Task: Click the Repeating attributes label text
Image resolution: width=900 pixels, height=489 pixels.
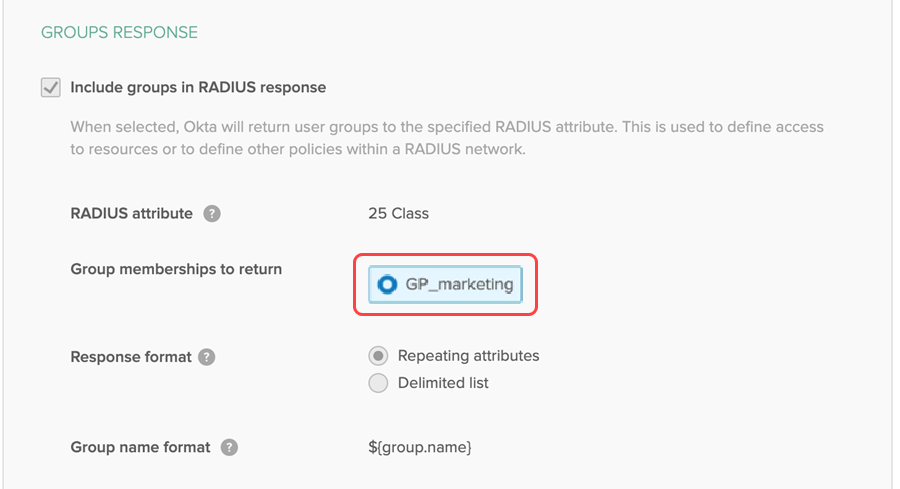Action: (468, 356)
